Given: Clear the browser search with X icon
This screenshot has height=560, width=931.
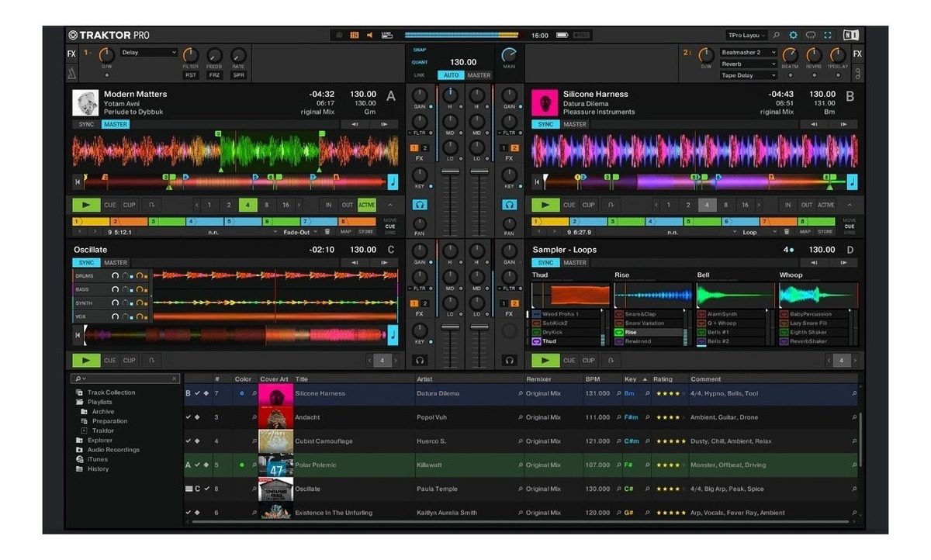Looking at the screenshot, I should point(175,379).
